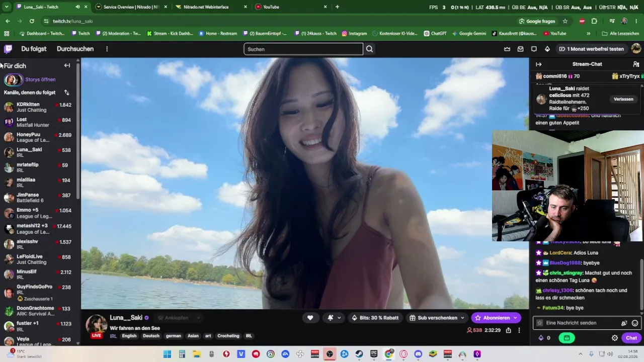Show hidden system tray icons

coord(580,354)
